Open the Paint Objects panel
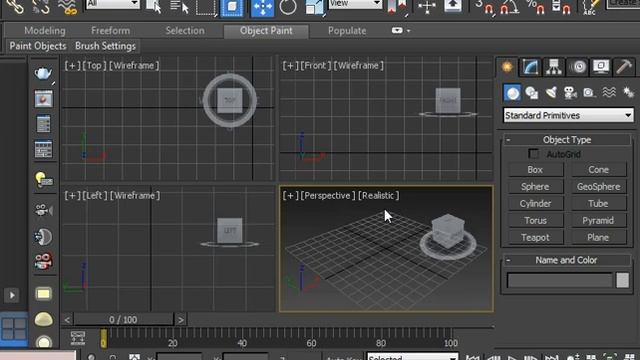Screen dimensions: 640x360 pyautogui.click(x=38, y=46)
